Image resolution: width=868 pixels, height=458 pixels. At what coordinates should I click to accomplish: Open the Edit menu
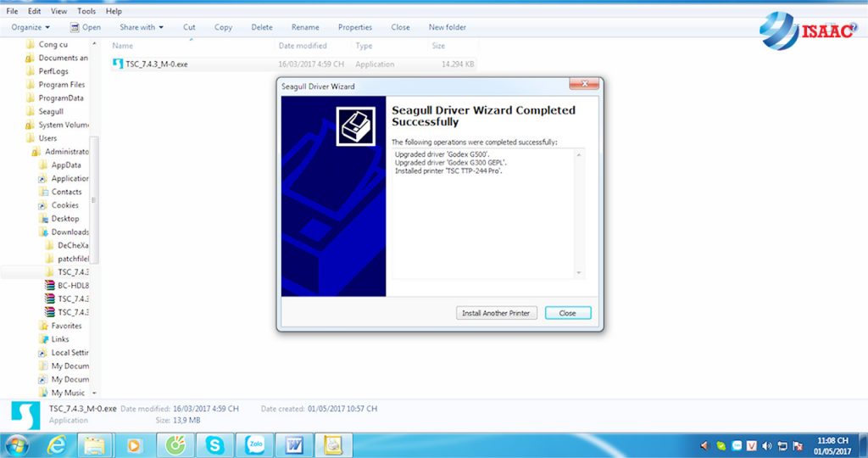[34, 11]
